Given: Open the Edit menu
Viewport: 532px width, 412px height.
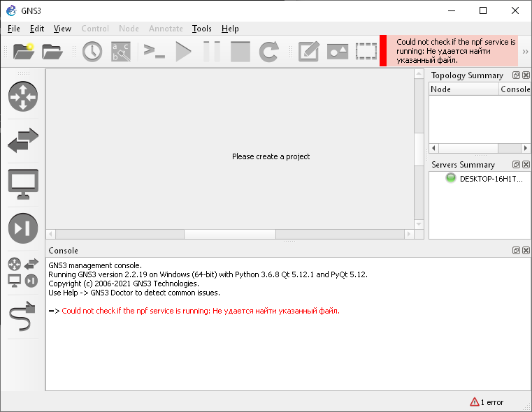Looking at the screenshot, I should (x=37, y=29).
